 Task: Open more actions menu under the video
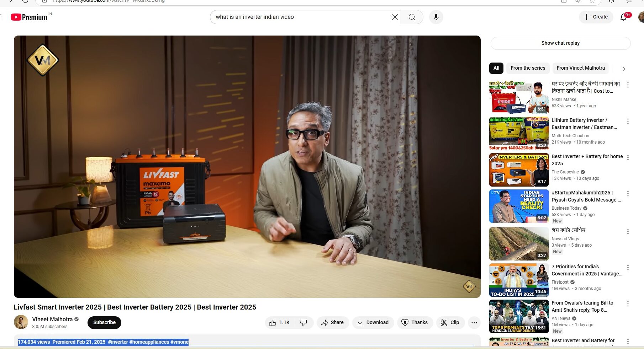[x=474, y=322]
